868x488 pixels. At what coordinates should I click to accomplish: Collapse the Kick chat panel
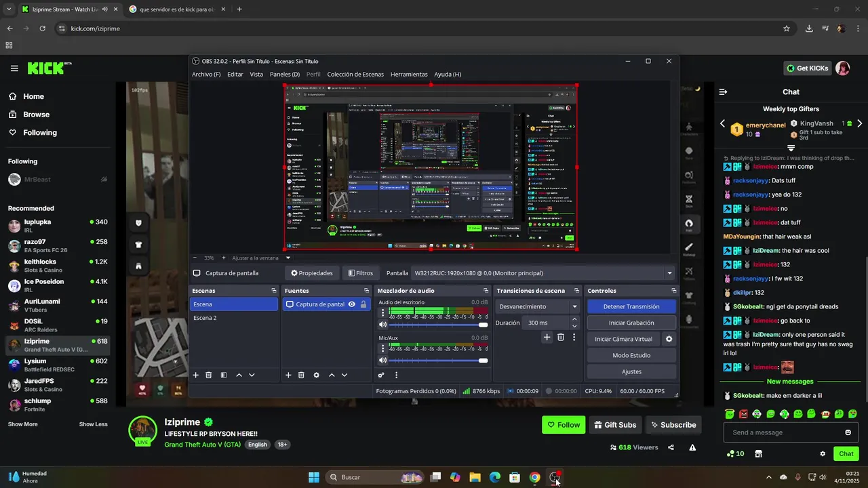point(723,91)
